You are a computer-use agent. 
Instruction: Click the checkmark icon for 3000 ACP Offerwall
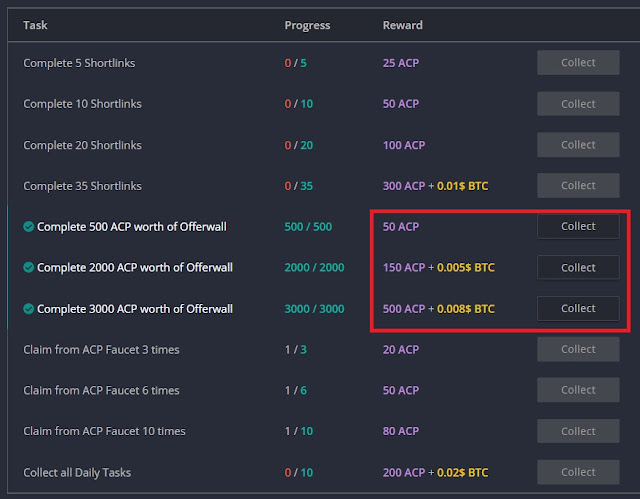coord(29,309)
